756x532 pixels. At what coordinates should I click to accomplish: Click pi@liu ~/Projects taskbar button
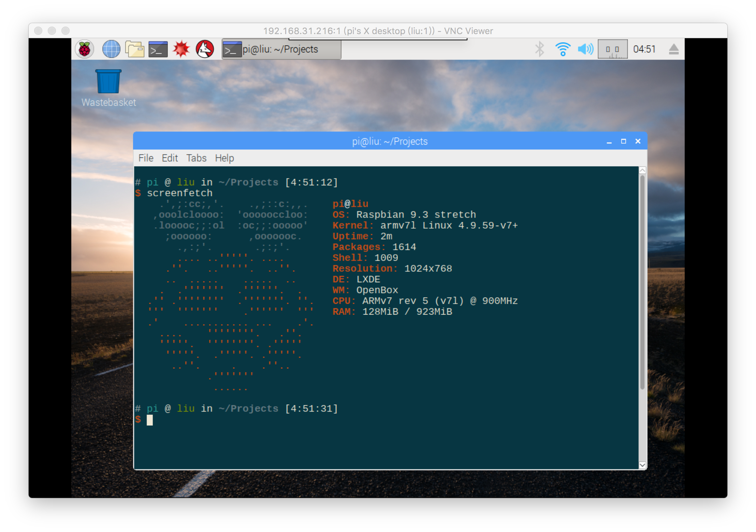point(281,49)
